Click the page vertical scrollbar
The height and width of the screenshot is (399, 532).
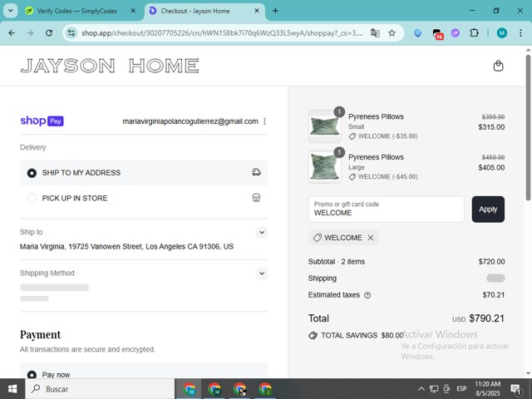pyautogui.click(x=528, y=127)
